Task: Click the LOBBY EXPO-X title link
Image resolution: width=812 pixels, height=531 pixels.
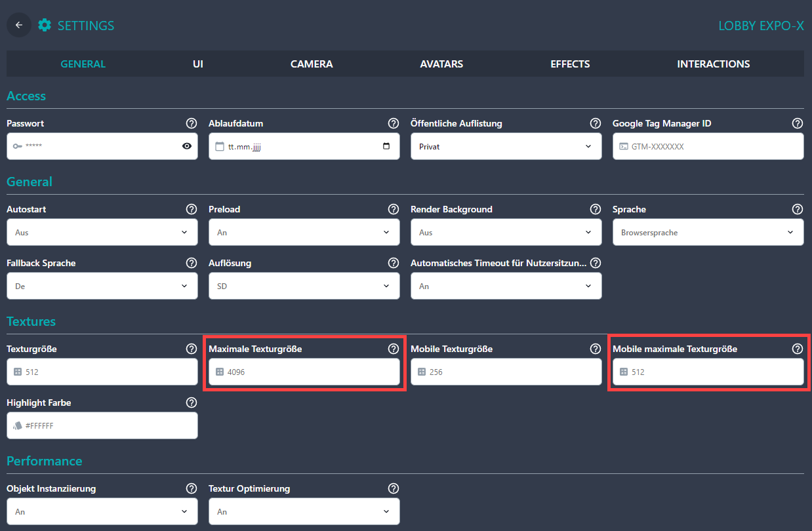Action: [x=761, y=26]
